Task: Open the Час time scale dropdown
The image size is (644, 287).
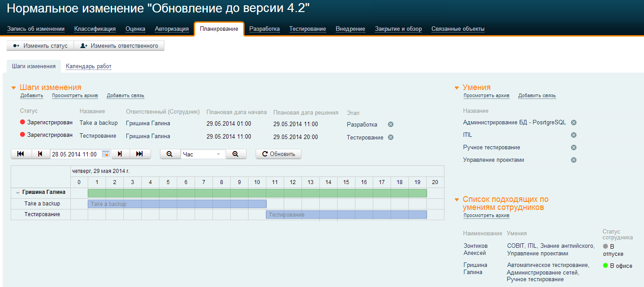Action: tap(218, 154)
